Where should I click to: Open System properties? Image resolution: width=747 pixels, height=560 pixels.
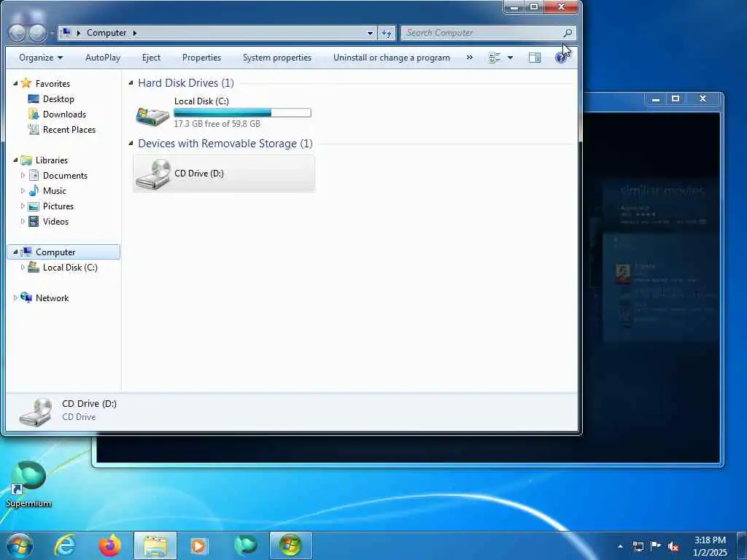click(276, 58)
